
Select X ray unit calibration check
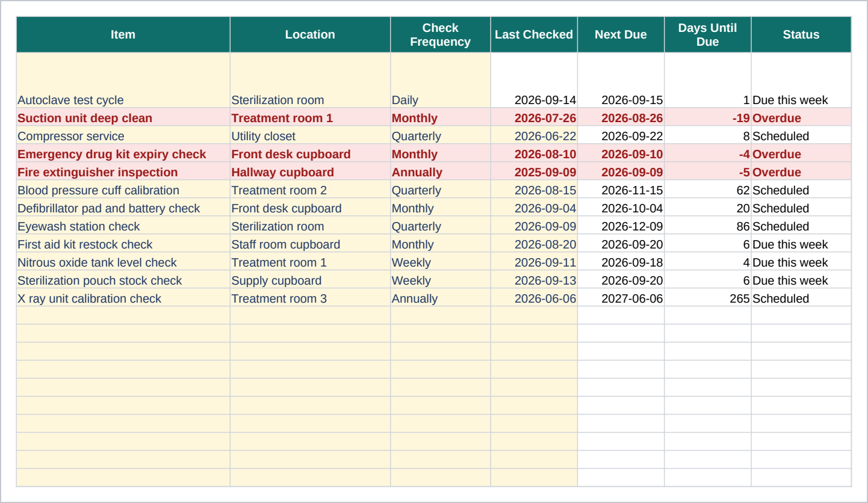pos(123,298)
